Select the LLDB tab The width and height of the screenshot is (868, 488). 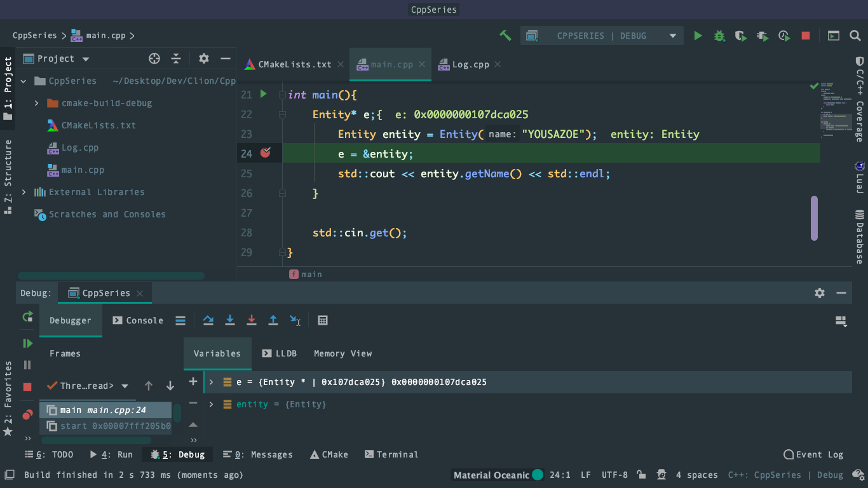pos(280,353)
